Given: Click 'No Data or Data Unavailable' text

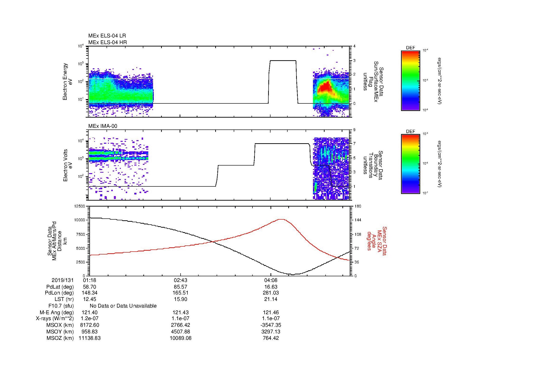Looking at the screenshot, I should point(123,306).
